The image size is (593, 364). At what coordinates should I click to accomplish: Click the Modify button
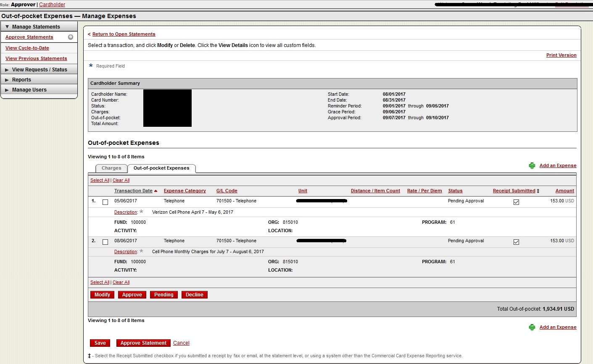[102, 295]
